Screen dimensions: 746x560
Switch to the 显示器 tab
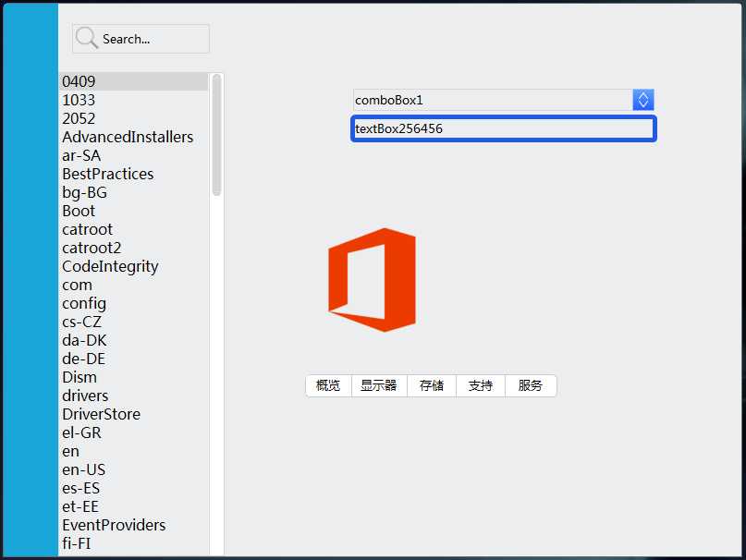click(379, 385)
